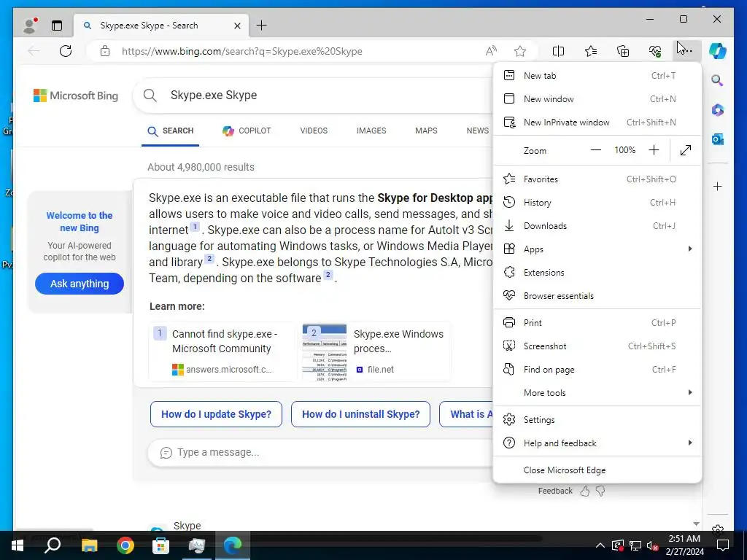Select Find on page
The height and width of the screenshot is (560, 747).
597,369
